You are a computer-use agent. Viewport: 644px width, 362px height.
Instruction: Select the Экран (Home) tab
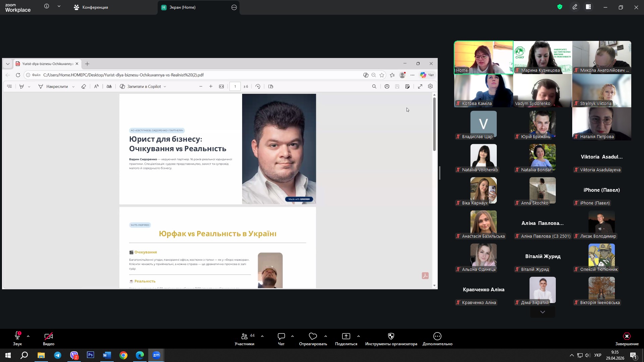[182, 7]
